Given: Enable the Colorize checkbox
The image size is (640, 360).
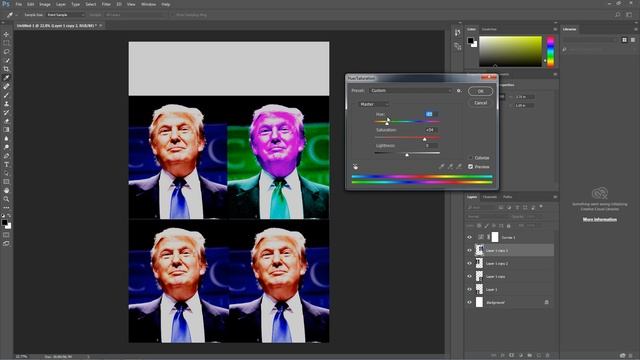Looking at the screenshot, I should (471, 158).
